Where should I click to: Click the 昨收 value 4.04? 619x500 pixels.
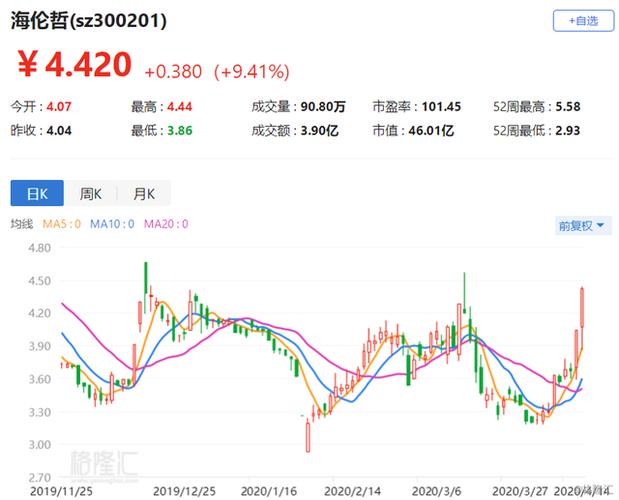point(59,131)
